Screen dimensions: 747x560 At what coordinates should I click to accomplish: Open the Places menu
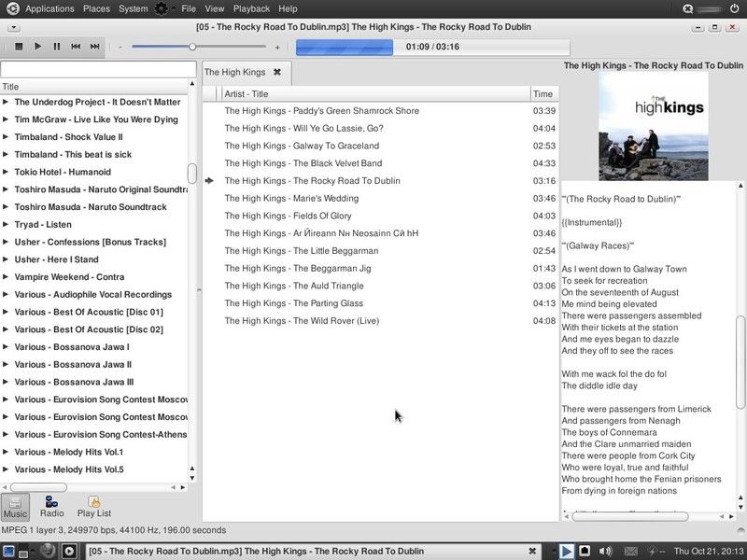[x=96, y=8]
